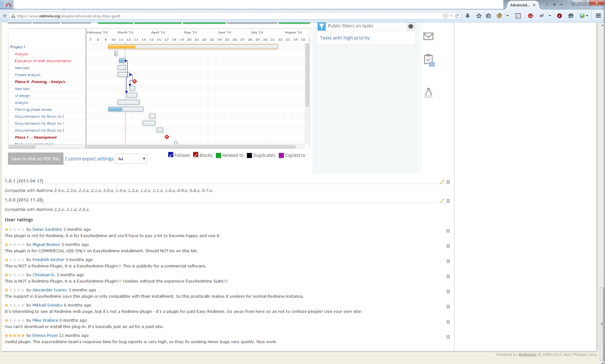
Task: Click the browser downloads arrow icon
Action: tap(468, 16)
